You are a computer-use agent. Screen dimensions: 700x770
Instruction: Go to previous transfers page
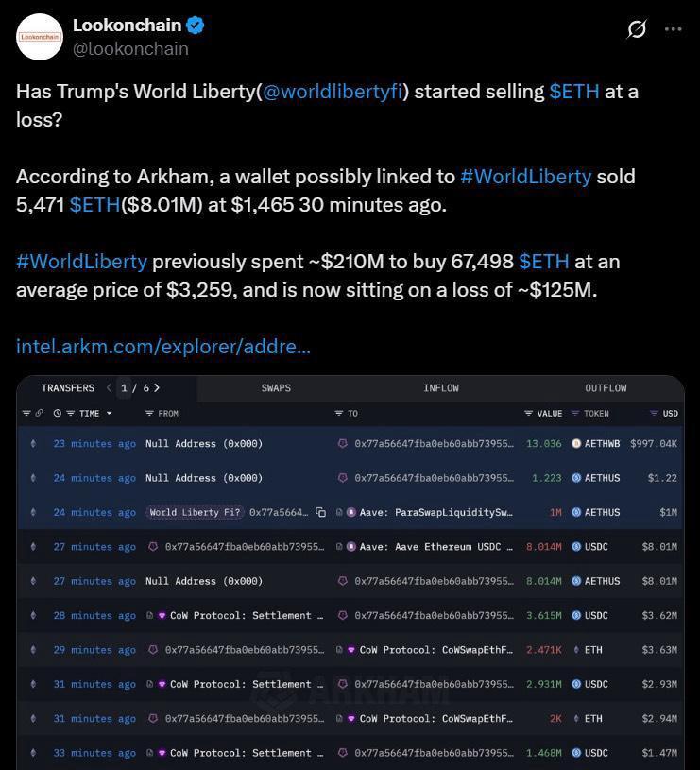coord(110,387)
